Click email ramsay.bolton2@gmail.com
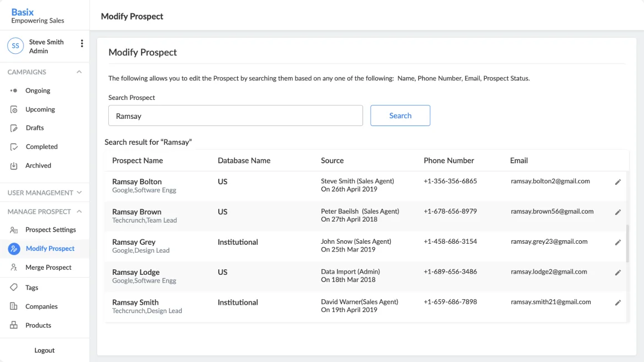 pos(550,181)
